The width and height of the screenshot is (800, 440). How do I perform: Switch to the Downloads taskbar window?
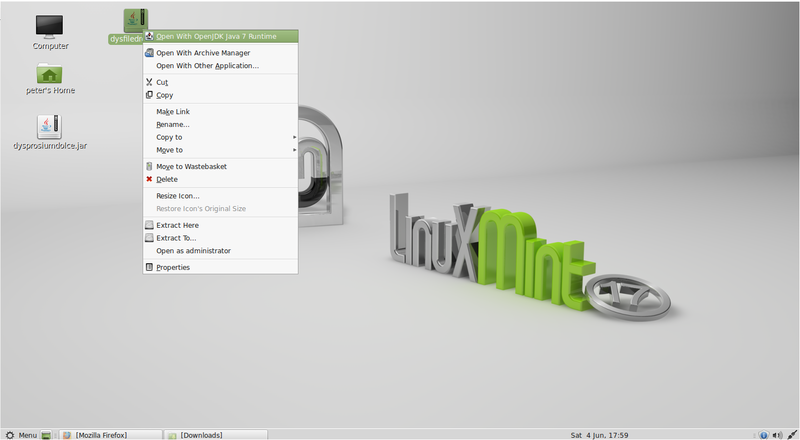(x=216, y=435)
